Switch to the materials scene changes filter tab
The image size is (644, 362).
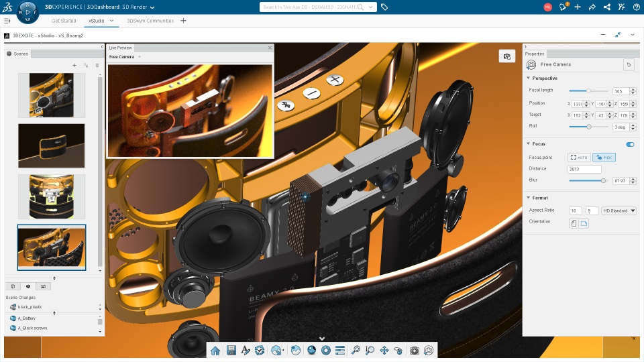(28, 286)
